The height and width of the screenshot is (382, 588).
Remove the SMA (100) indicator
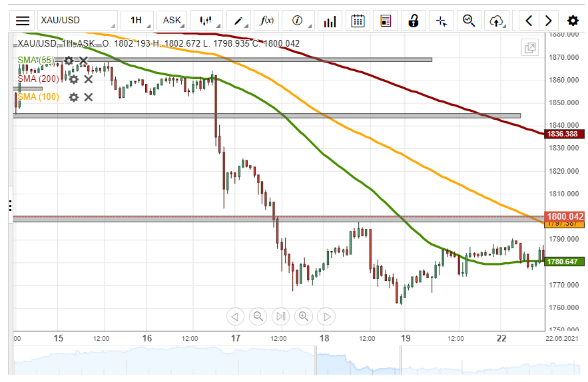88,97
